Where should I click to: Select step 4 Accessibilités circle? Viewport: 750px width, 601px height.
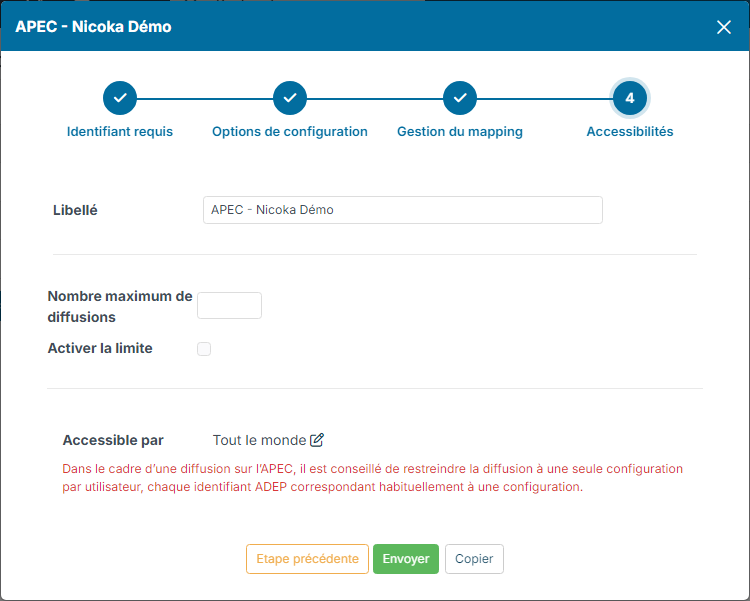coord(630,98)
